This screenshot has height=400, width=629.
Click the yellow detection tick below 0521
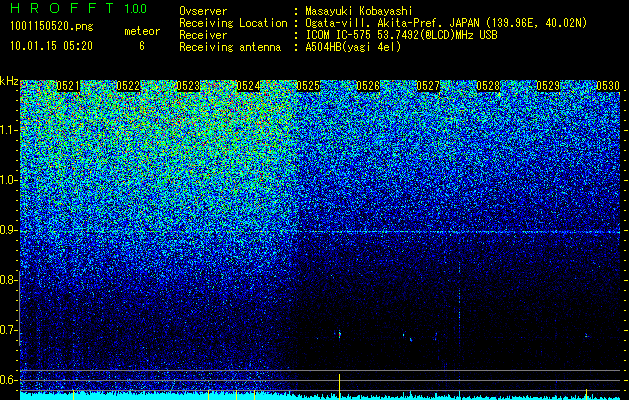click(73, 394)
